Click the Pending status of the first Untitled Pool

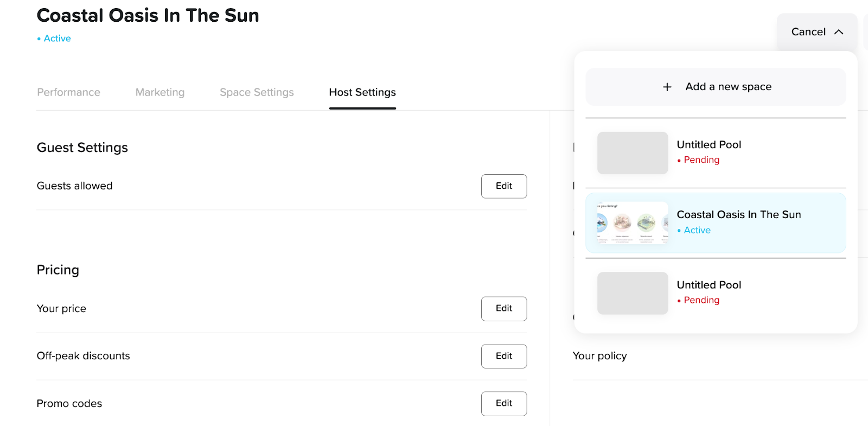tap(701, 160)
